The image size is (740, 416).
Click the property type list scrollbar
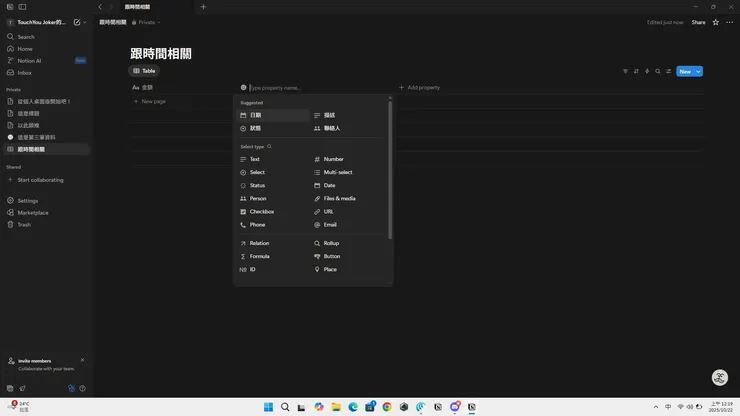pyautogui.click(x=390, y=170)
